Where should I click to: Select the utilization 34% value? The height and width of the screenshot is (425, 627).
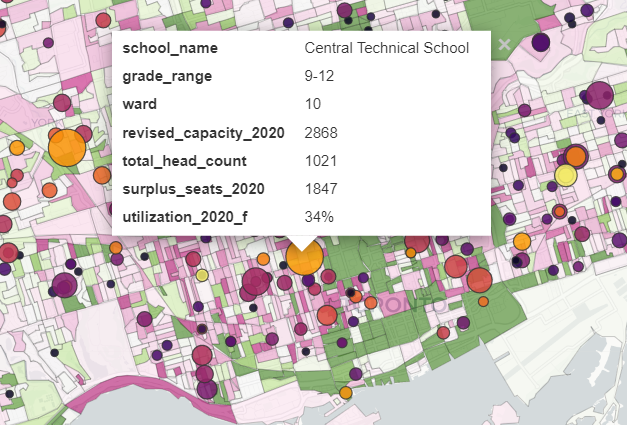click(320, 216)
